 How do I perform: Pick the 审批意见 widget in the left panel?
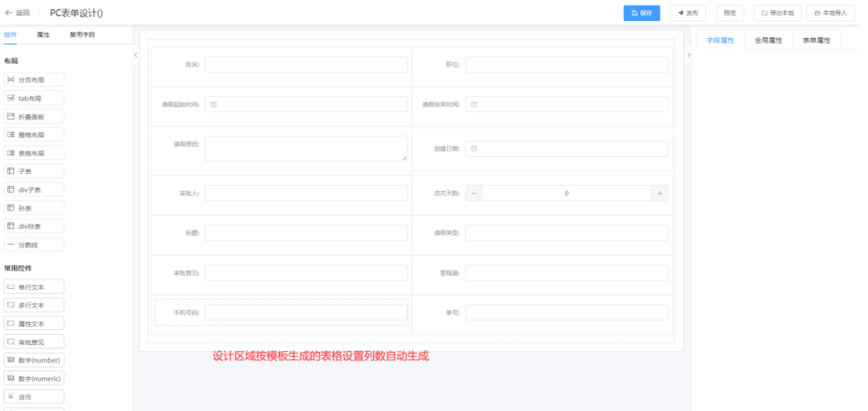33,341
